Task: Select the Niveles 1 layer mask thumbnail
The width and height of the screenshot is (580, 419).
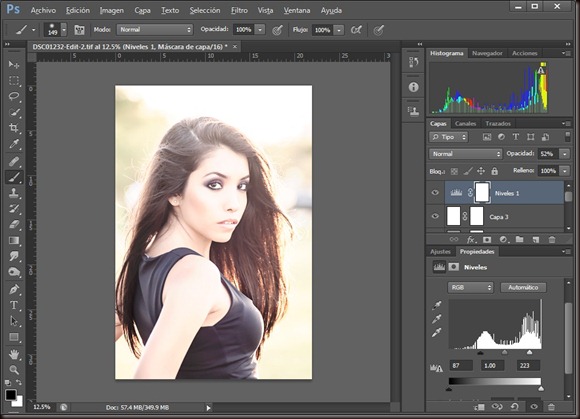Action: click(x=482, y=192)
